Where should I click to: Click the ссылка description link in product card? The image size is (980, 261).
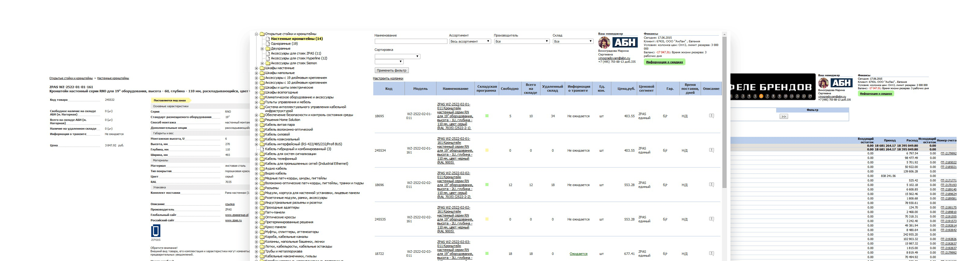(230, 204)
